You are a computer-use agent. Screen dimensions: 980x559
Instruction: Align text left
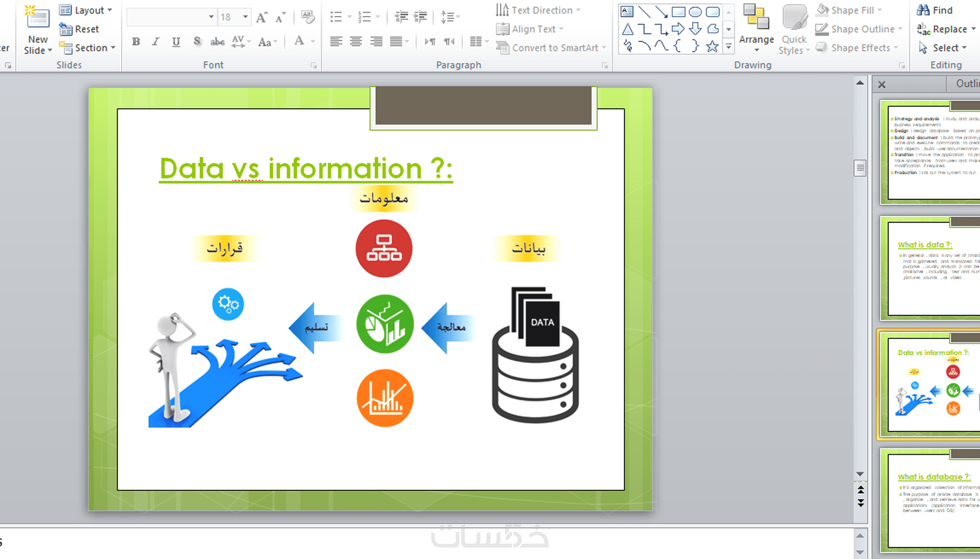pyautogui.click(x=336, y=41)
